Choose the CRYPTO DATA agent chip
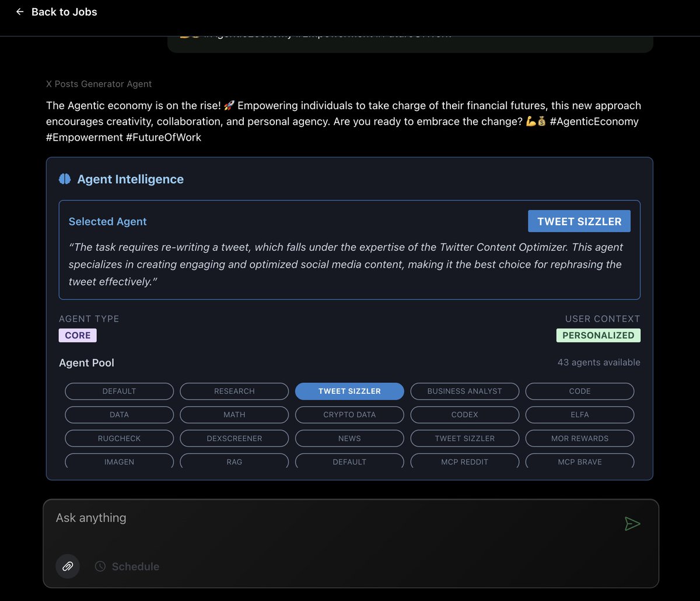This screenshot has width=700, height=601. [x=349, y=415]
